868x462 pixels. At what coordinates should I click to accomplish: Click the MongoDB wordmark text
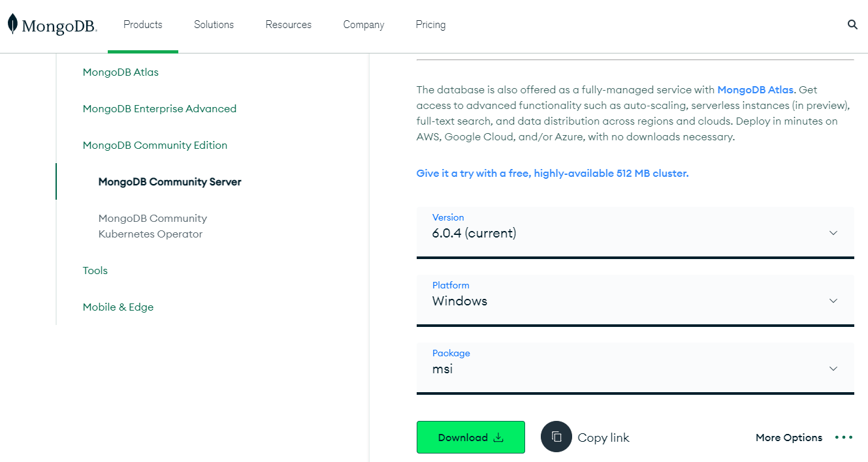[x=59, y=26]
